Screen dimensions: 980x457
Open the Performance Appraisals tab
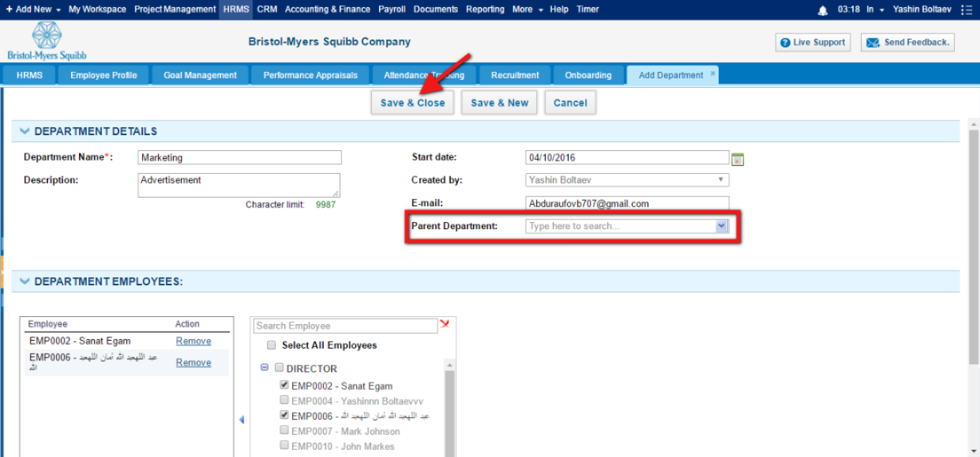tap(310, 75)
